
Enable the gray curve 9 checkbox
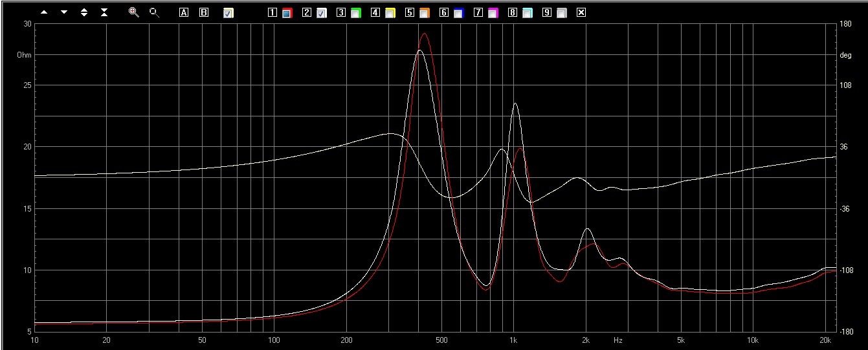561,13
